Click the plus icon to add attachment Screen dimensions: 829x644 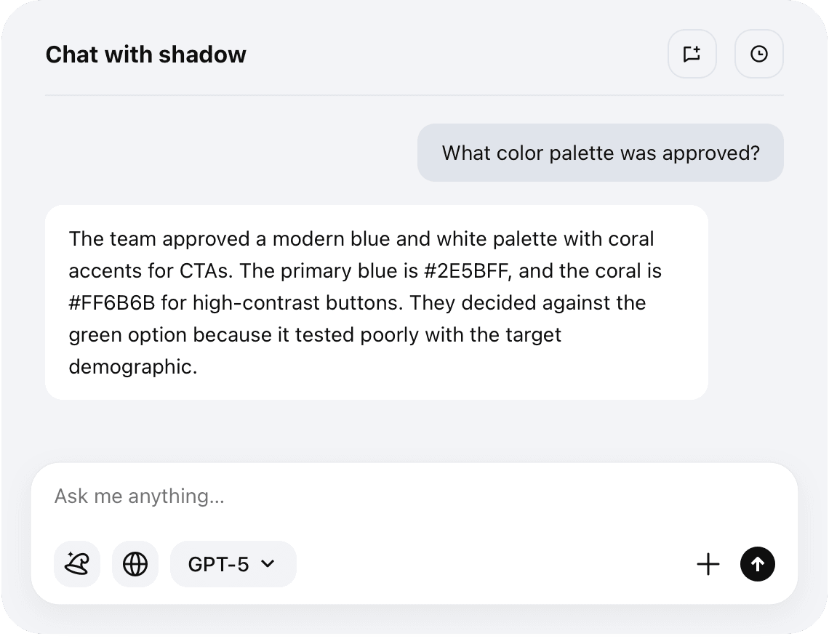(708, 564)
